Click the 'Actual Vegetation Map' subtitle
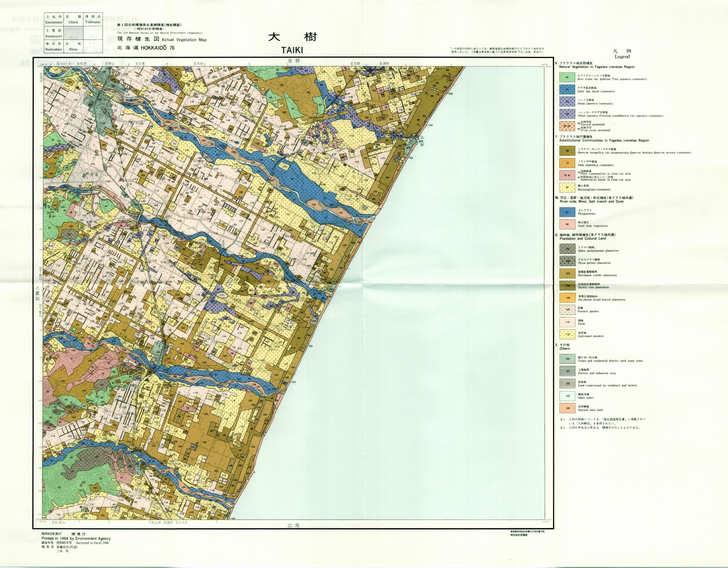 click(184, 40)
